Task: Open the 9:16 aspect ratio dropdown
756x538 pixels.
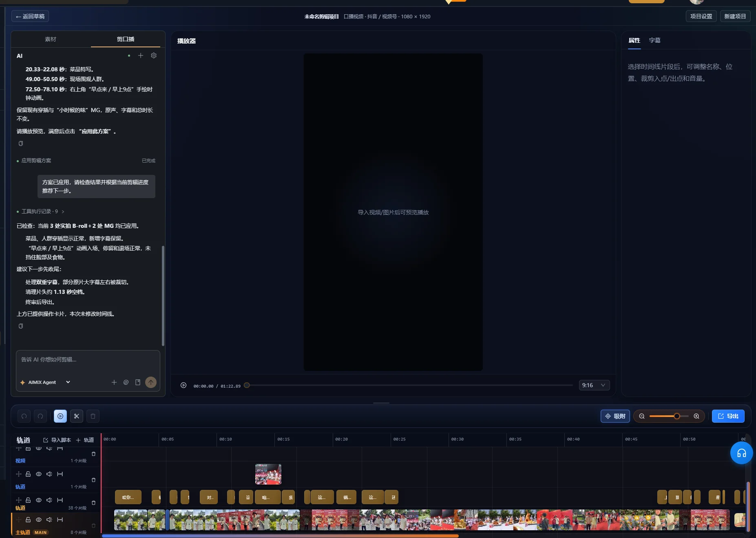Action: [594, 385]
